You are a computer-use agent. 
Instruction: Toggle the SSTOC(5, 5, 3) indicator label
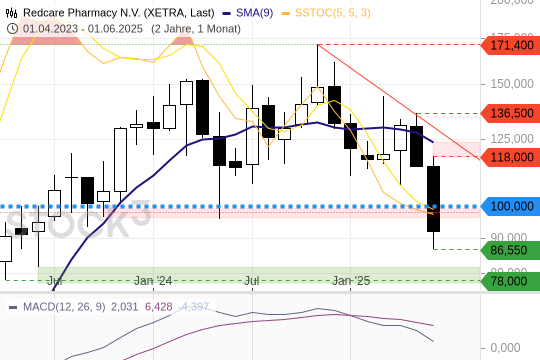(x=333, y=13)
